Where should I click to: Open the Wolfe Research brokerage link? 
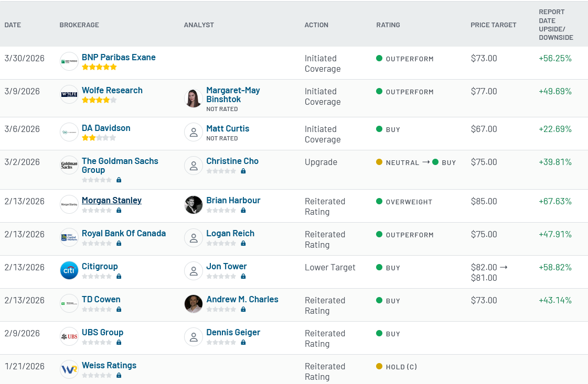coord(112,90)
